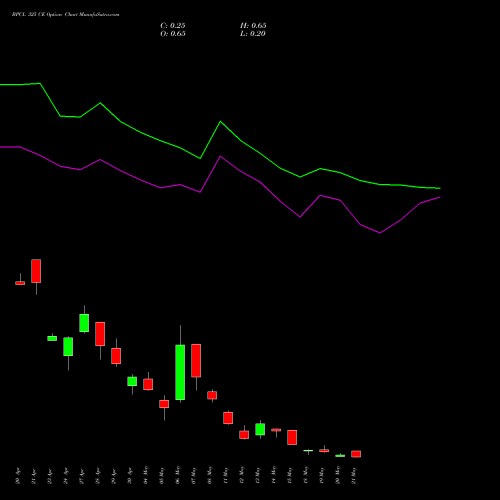Click the 11 May date label
The height and width of the screenshot is (500, 500).
point(226,475)
